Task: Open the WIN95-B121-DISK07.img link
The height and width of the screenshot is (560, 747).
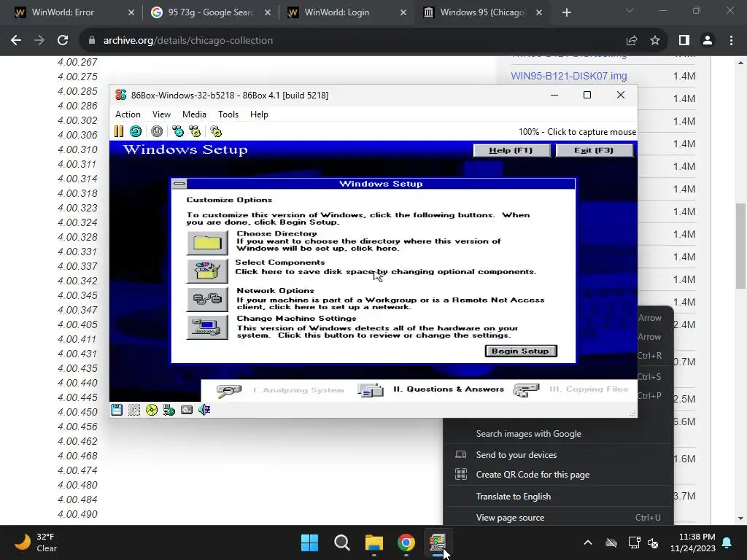Action: 569,76
